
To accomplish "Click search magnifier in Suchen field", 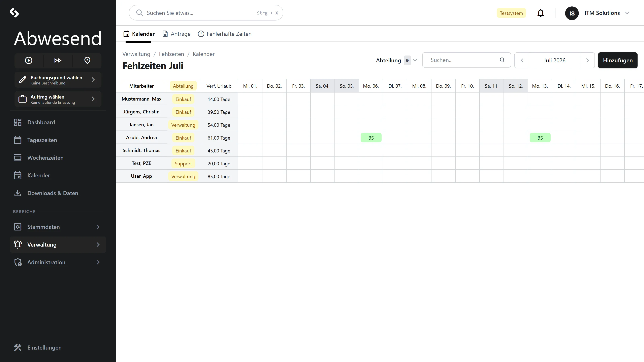I will (502, 60).
